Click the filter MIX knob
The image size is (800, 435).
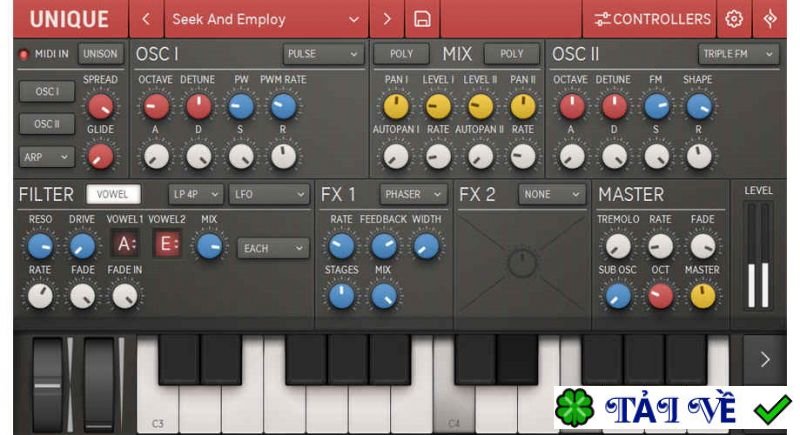tap(209, 246)
